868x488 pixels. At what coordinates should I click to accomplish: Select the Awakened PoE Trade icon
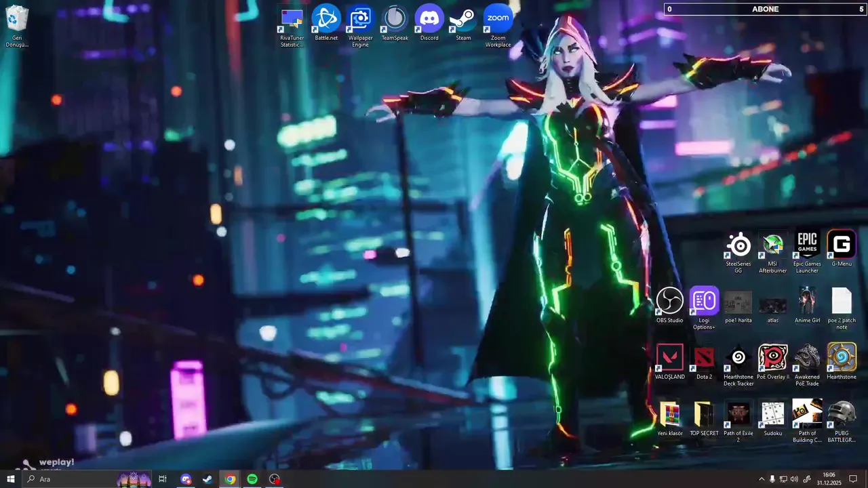pos(807,365)
